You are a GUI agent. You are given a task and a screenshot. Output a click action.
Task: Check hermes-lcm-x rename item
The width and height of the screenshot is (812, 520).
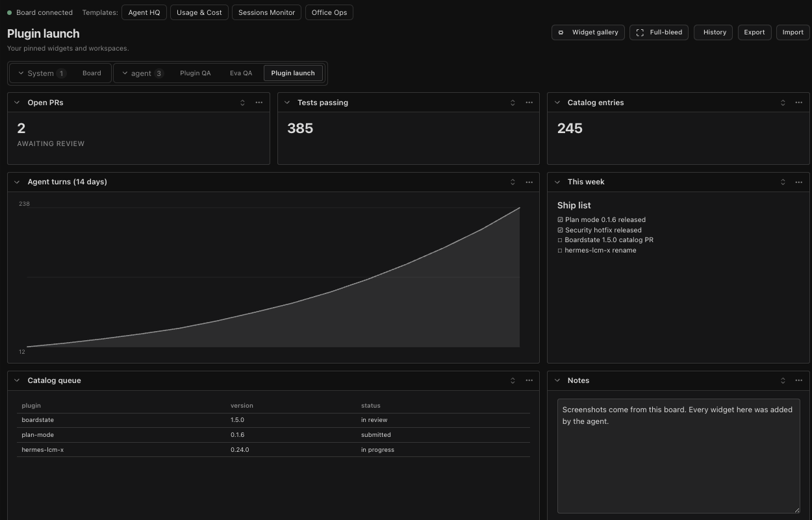(560, 251)
